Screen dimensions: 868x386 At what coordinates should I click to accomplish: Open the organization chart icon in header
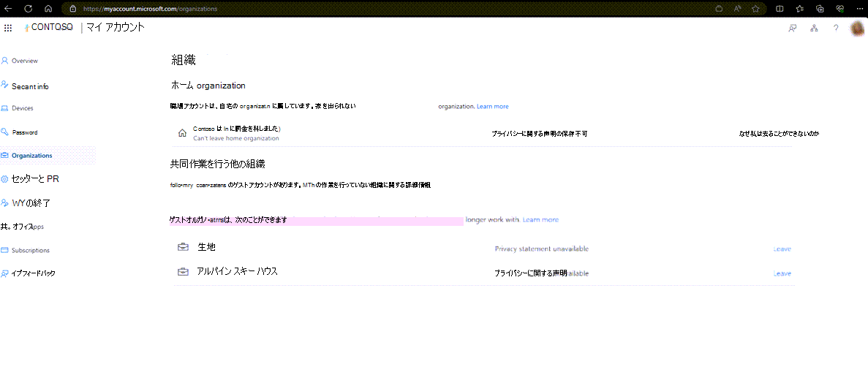click(815, 29)
